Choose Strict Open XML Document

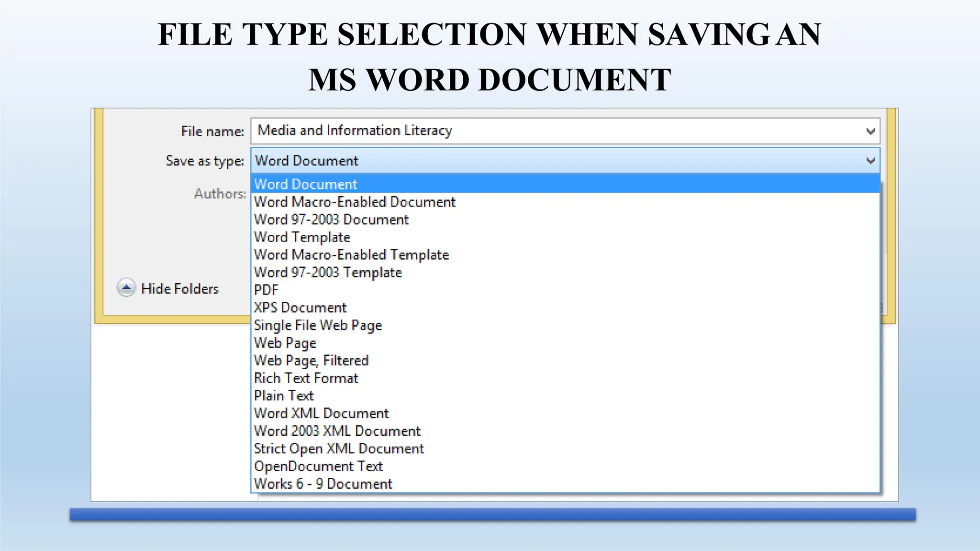566,449
